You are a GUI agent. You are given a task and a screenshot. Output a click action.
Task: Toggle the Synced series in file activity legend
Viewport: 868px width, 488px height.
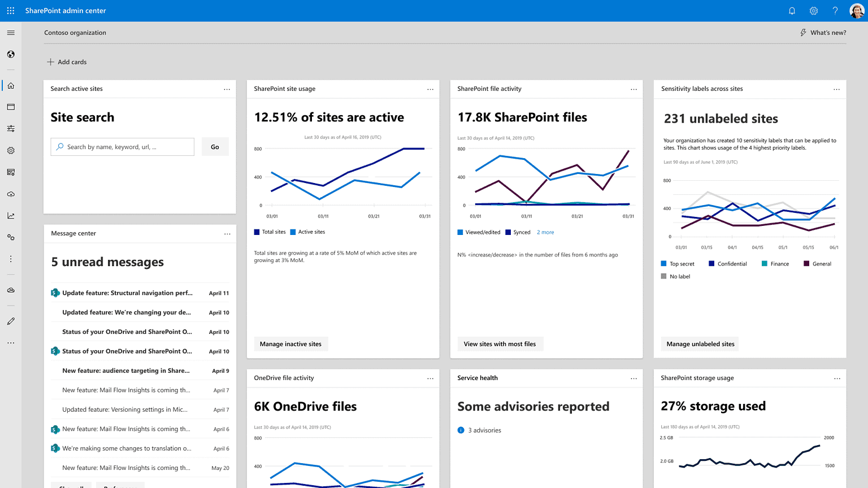click(518, 232)
